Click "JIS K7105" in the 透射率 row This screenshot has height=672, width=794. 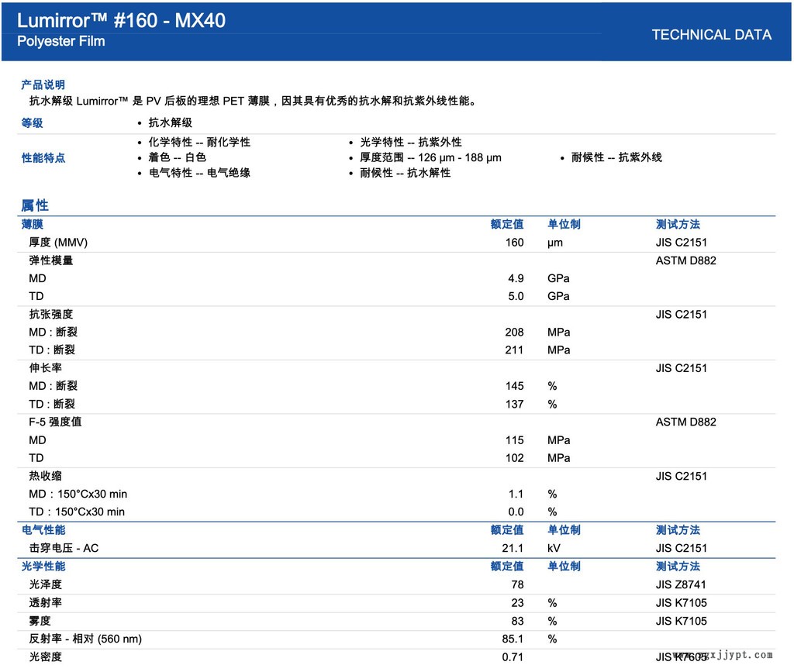pos(681,603)
